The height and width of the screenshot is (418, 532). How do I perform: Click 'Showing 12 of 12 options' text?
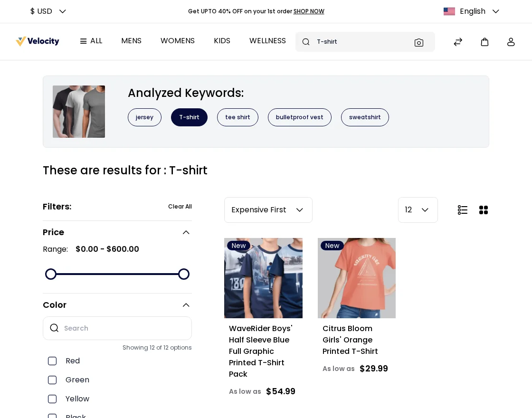pos(157,347)
